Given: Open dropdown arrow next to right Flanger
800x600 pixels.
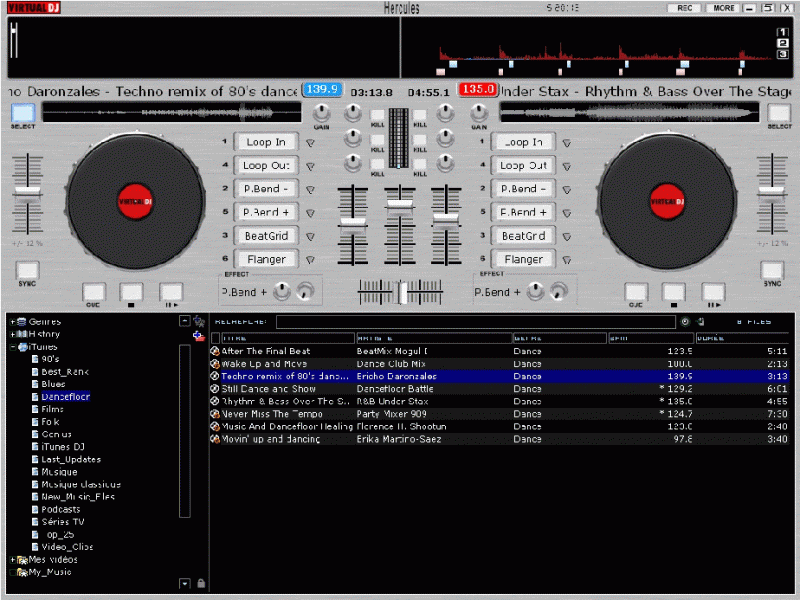Looking at the screenshot, I should (566, 260).
